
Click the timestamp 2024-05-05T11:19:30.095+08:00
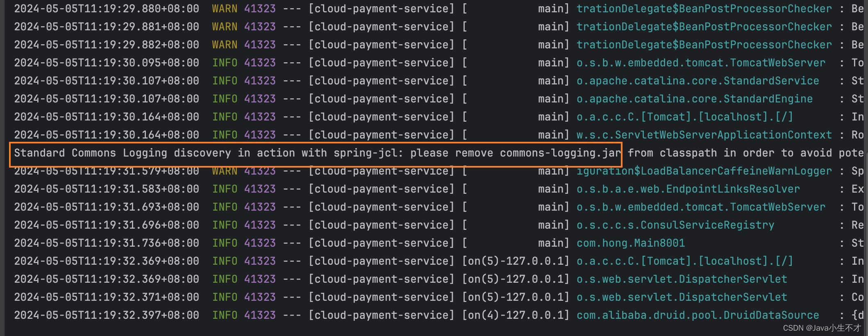pos(107,63)
